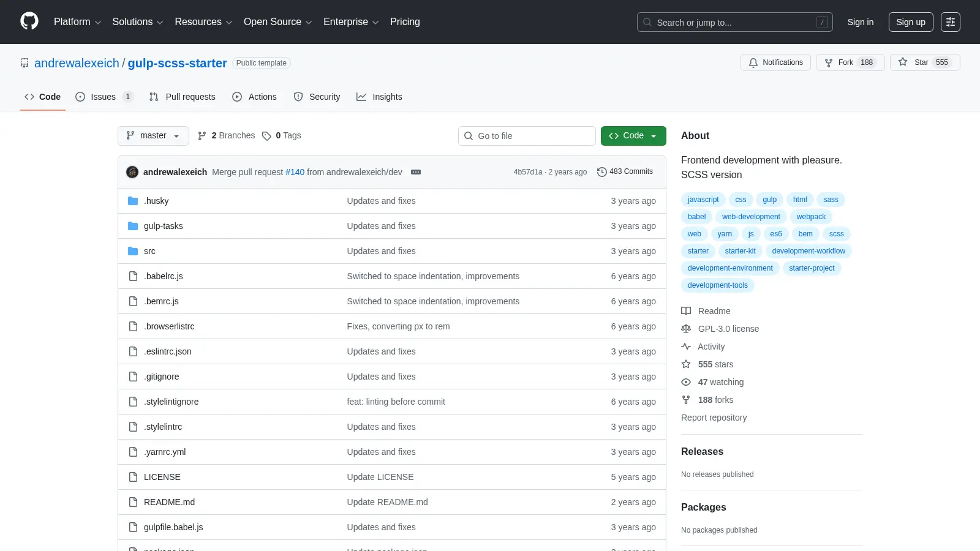Open commit hash 4b57d1a
The width and height of the screenshot is (980, 551).
click(528, 172)
